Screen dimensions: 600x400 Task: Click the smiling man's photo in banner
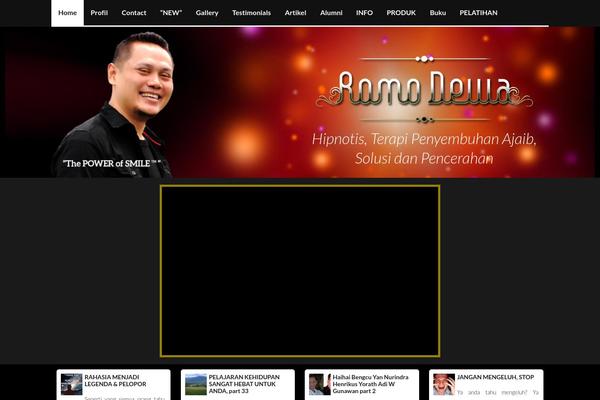point(115,104)
